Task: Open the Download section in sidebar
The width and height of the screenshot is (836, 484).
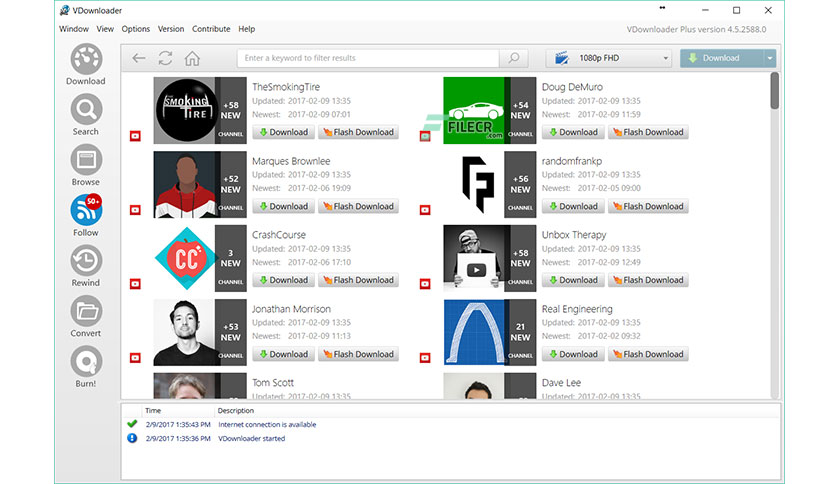Action: tap(86, 64)
